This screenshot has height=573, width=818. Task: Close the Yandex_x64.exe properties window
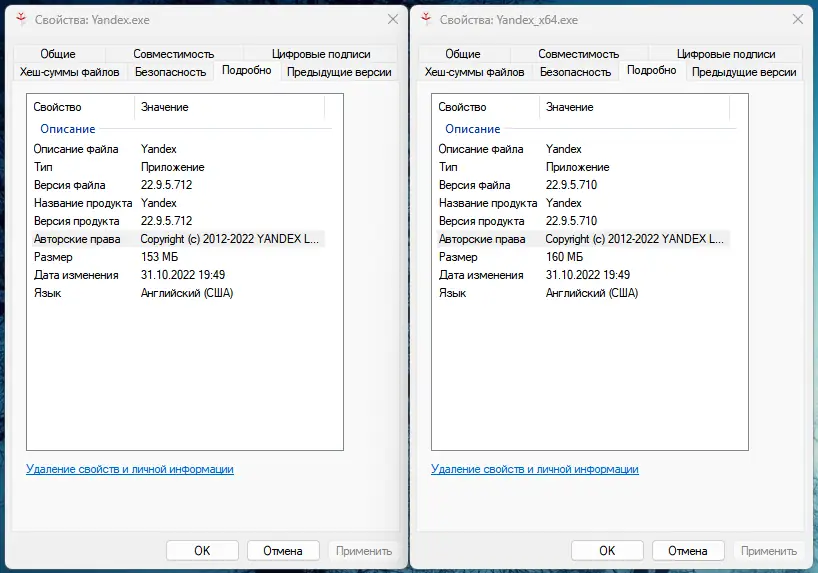(796, 19)
